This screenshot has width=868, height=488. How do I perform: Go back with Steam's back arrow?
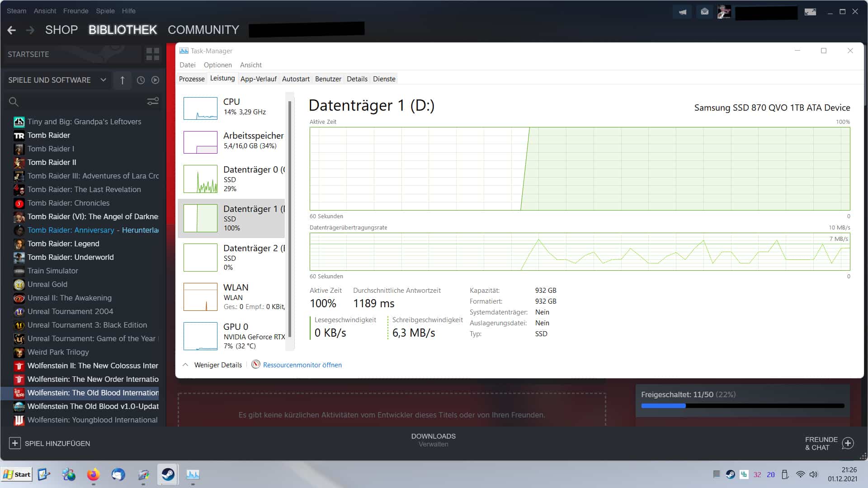pyautogui.click(x=12, y=30)
